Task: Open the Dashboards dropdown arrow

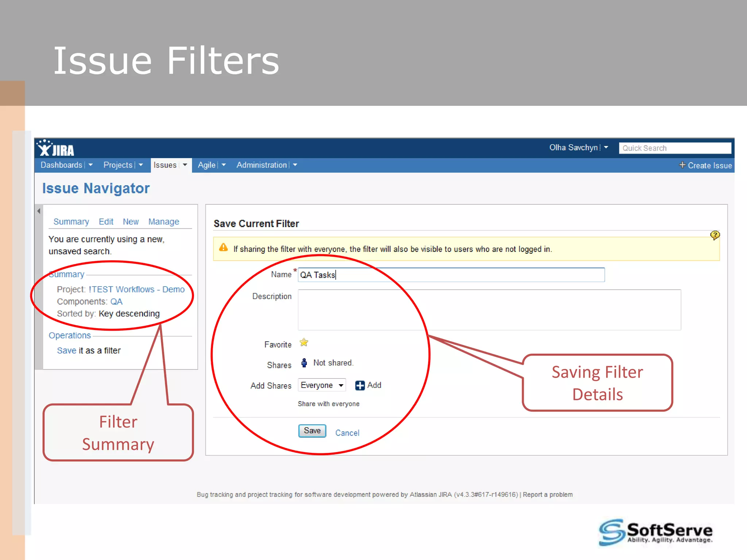Action: point(90,165)
